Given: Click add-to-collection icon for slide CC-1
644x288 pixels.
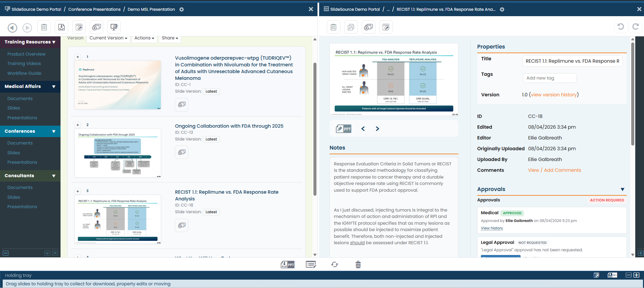Looking at the screenshot, I should [x=182, y=105].
